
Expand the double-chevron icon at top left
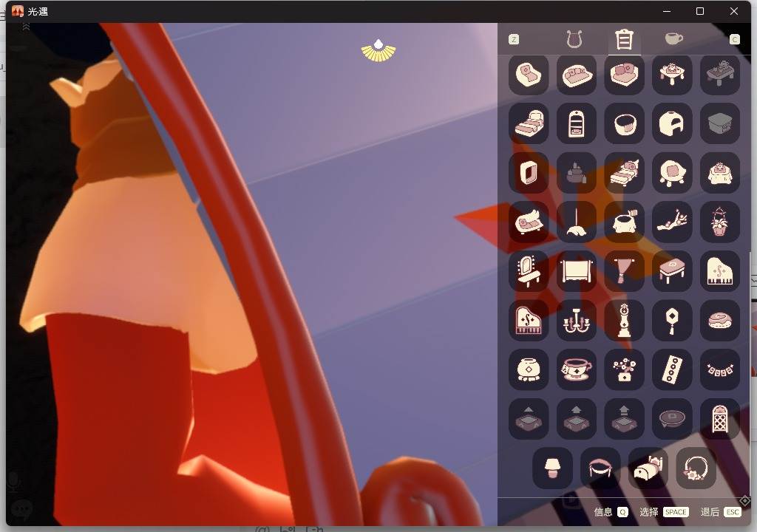tap(26, 27)
